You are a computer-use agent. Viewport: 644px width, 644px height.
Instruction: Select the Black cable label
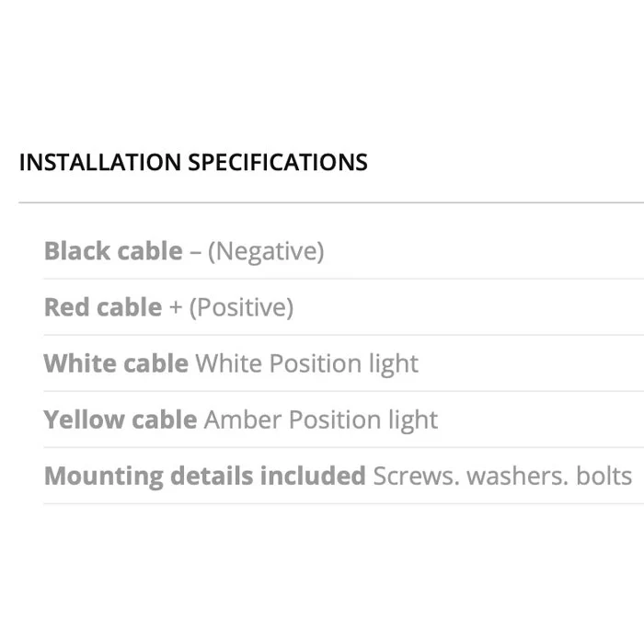click(x=113, y=251)
